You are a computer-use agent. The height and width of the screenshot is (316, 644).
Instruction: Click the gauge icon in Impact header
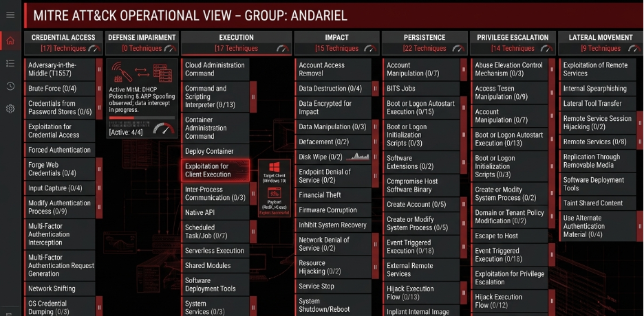(x=370, y=48)
